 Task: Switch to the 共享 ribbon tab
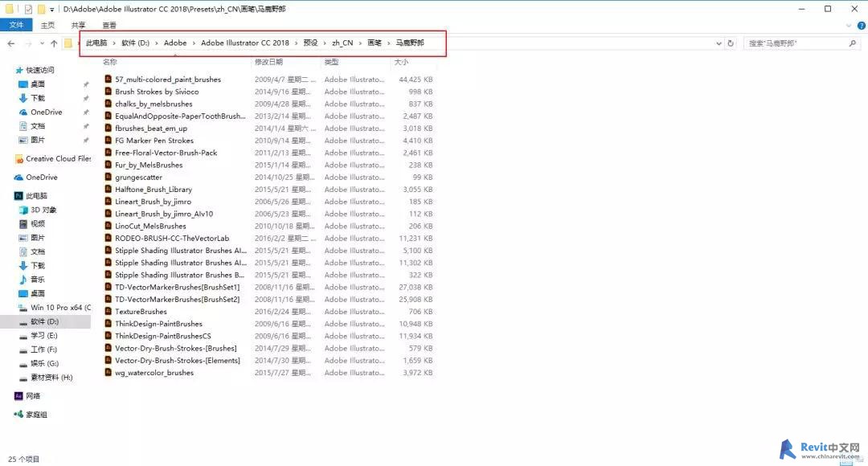(79, 26)
